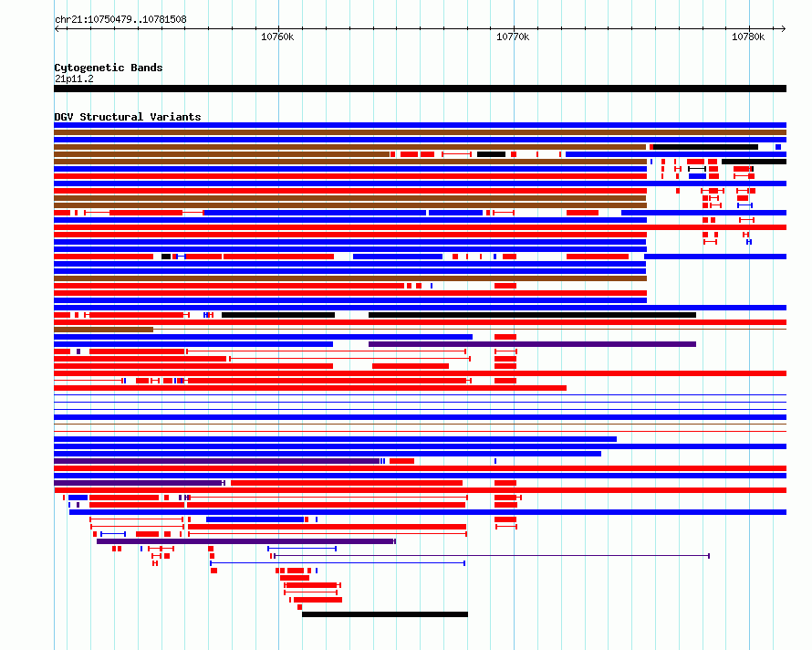Click the long thin purple line variant near the bottom

[x=492, y=556]
